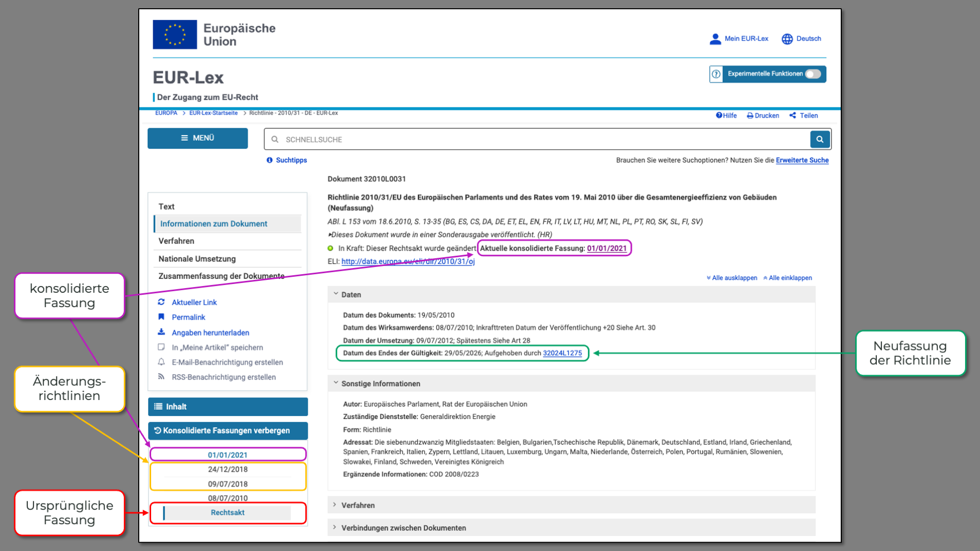Screen dimensions: 980x551
Task: Collapse the Sonstige Informationen section
Action: pyautogui.click(x=571, y=383)
